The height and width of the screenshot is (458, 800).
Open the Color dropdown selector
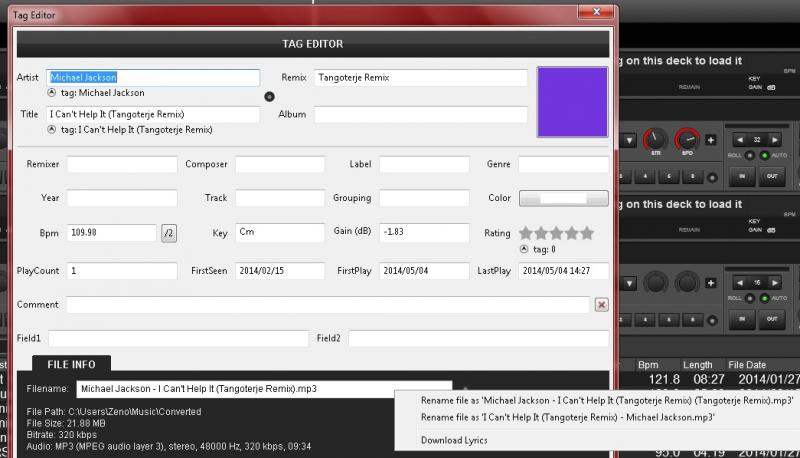tap(563, 198)
